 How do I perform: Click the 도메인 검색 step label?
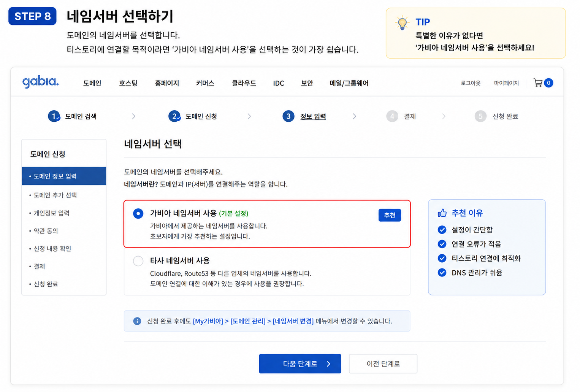coord(81,116)
